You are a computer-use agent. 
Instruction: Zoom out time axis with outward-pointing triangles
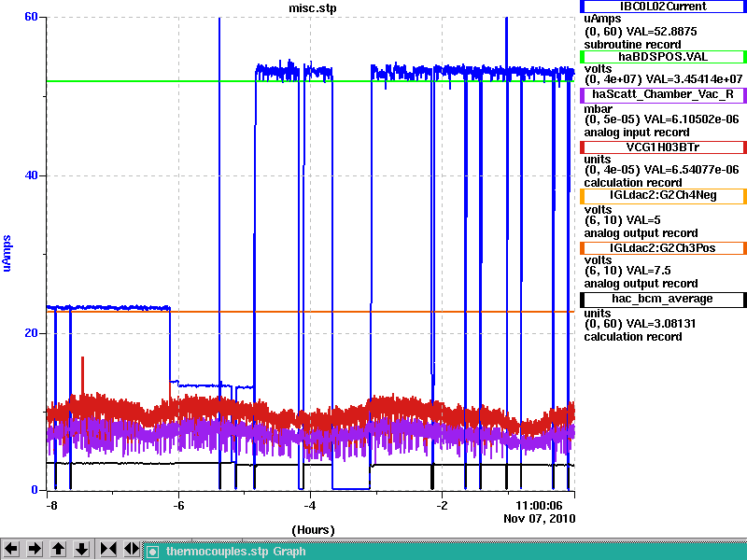click(132, 549)
